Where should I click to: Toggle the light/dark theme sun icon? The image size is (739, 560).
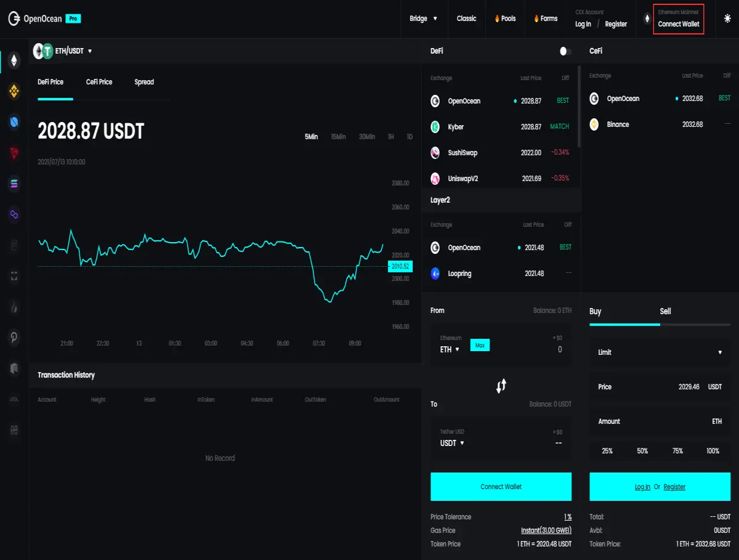[x=727, y=18]
